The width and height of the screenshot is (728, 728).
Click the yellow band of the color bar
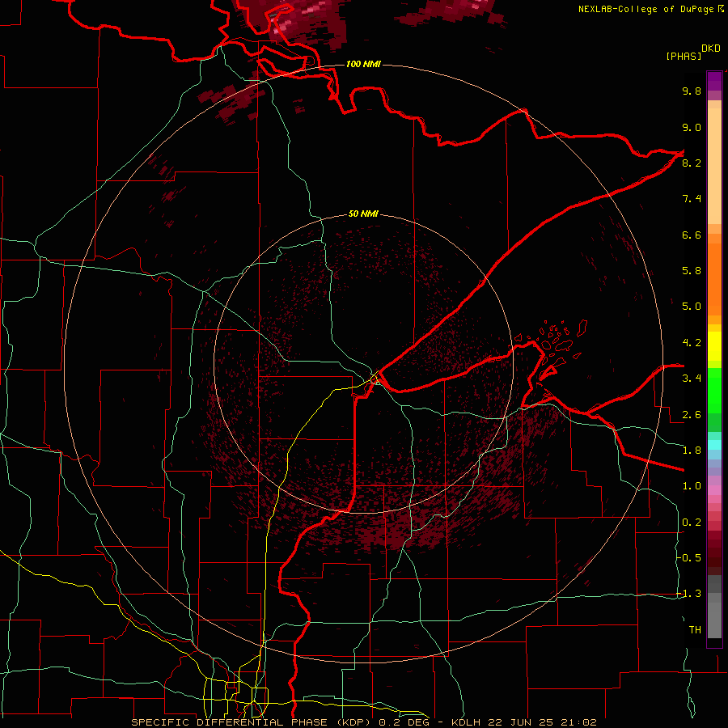point(714,346)
